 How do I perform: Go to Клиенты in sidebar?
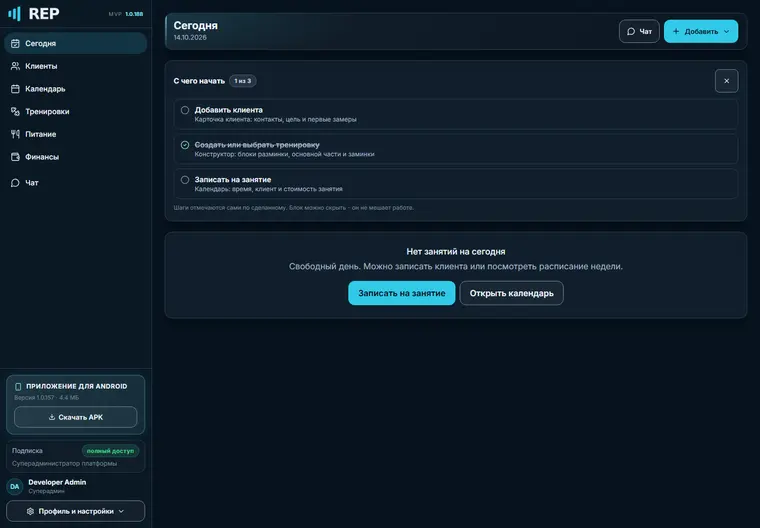[76, 66]
